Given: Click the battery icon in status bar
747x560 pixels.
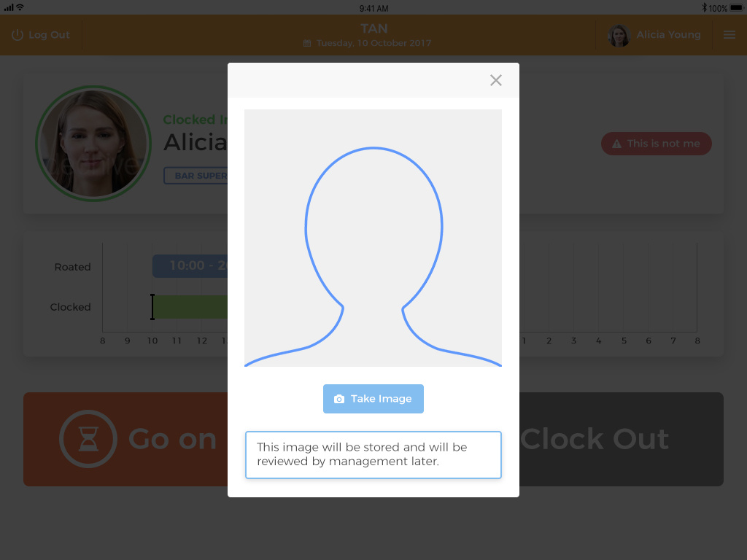Looking at the screenshot, I should 735,8.
